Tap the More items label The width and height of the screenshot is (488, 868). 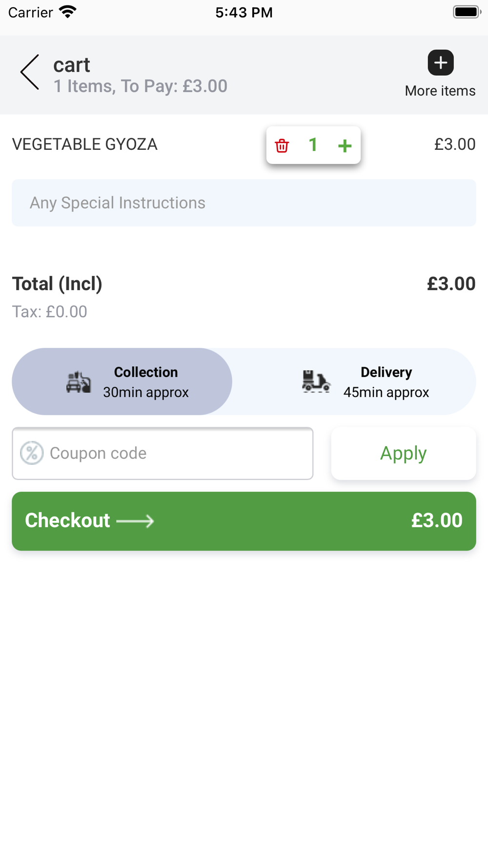click(x=440, y=91)
